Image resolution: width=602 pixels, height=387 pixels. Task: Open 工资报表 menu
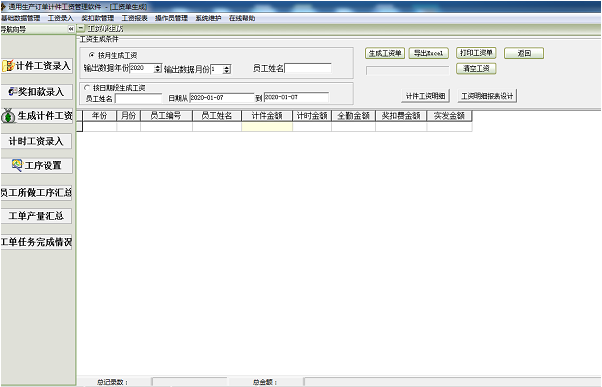point(134,18)
